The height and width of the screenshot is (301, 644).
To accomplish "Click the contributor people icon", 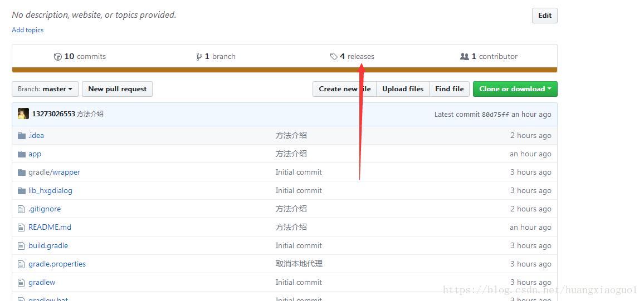I will [x=465, y=57].
